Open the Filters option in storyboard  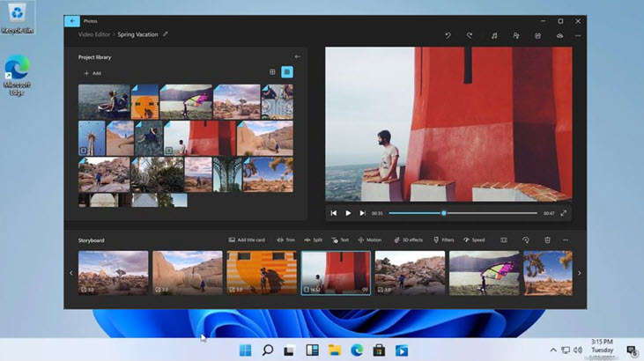tap(443, 239)
